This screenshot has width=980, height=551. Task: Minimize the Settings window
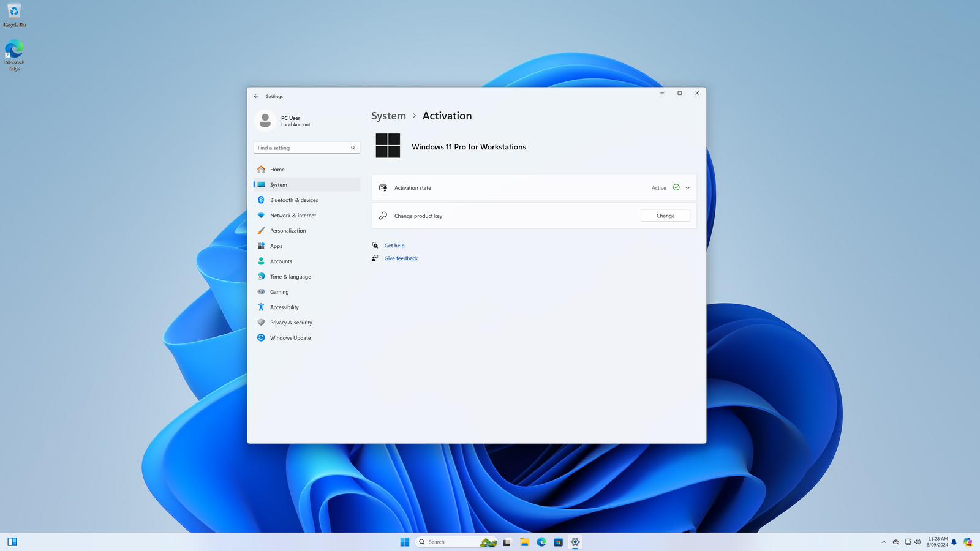(662, 93)
